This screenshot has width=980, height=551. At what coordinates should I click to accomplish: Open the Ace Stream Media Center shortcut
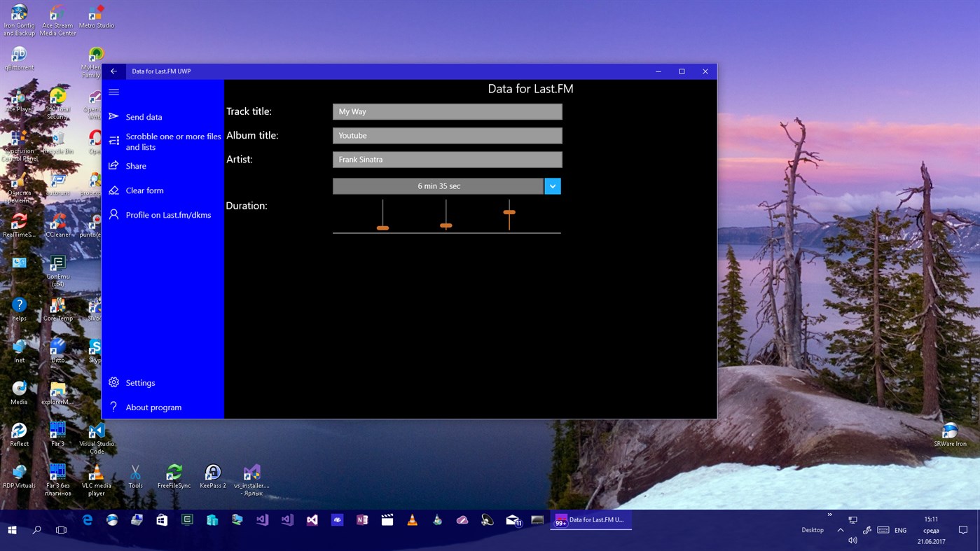point(57,20)
